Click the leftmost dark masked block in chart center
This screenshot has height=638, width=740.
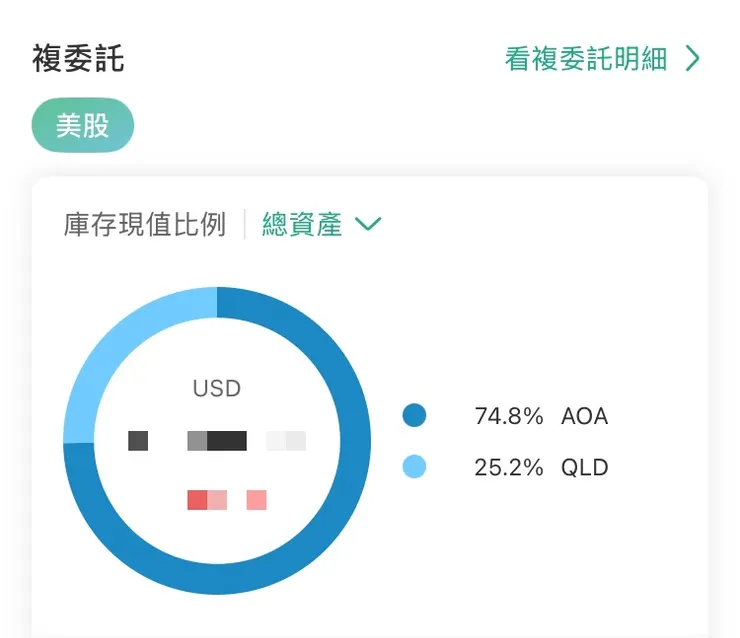(138, 440)
